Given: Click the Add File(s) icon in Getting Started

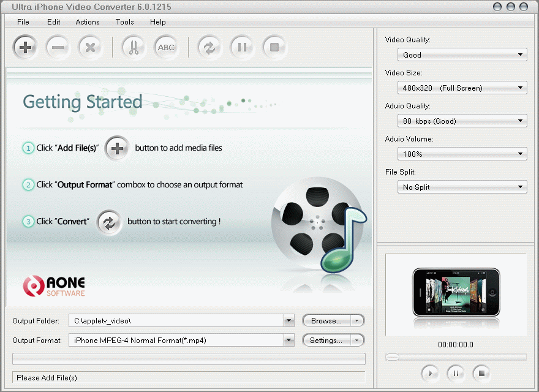Looking at the screenshot, I should [x=117, y=149].
